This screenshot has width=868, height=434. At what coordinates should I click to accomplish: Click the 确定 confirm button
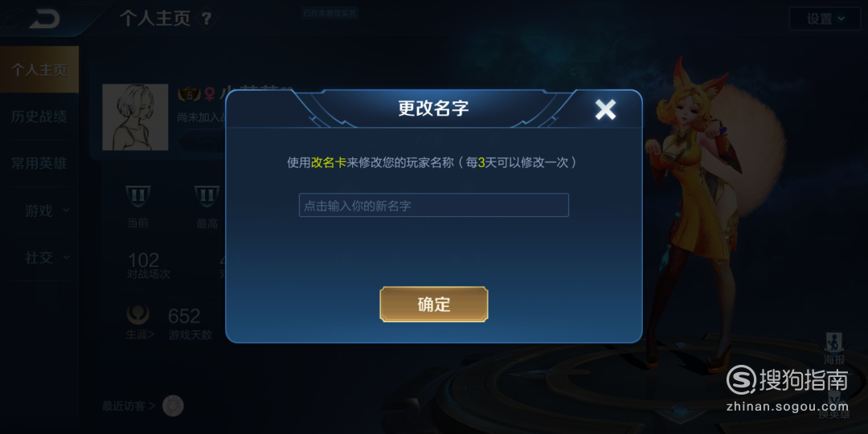tap(433, 304)
